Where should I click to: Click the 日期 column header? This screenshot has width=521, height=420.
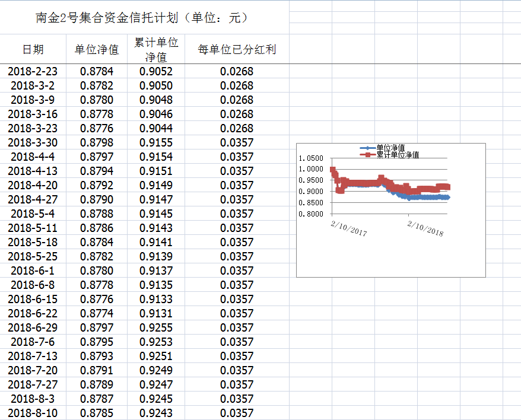point(33,49)
